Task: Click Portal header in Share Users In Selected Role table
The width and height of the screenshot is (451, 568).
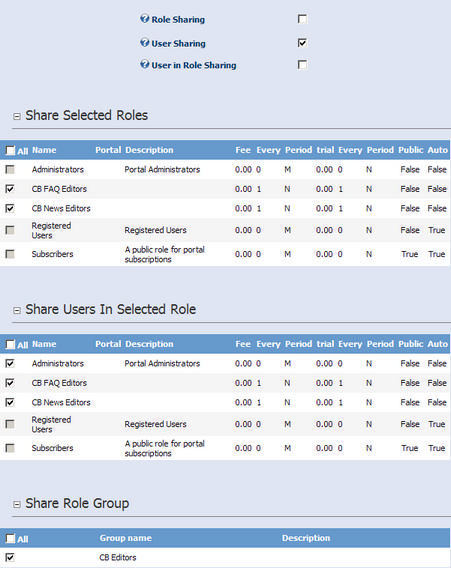Action: coord(108,344)
